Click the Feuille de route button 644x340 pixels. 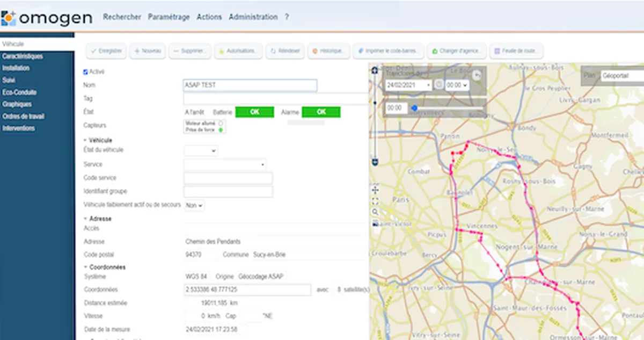click(516, 51)
